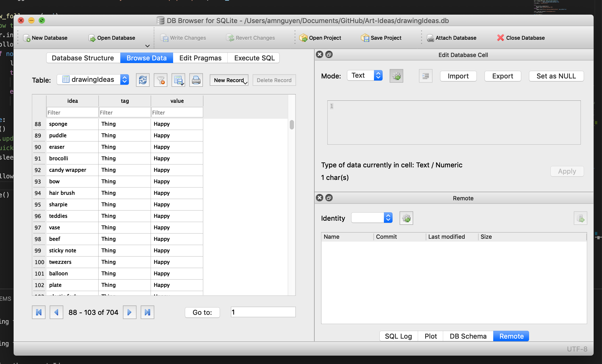Float the Edit Database Cell panel
The height and width of the screenshot is (364, 602).
(x=329, y=54)
